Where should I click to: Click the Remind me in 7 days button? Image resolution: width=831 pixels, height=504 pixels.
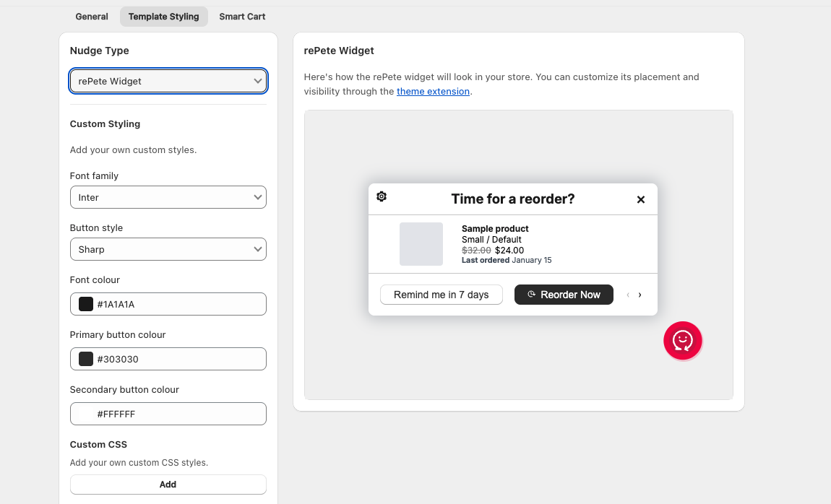point(442,295)
